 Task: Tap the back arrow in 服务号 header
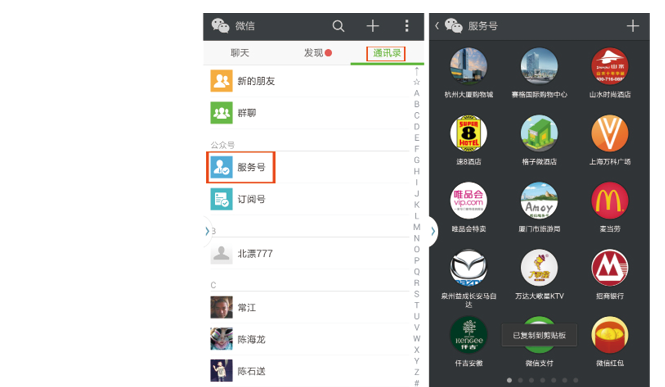pyautogui.click(x=437, y=26)
